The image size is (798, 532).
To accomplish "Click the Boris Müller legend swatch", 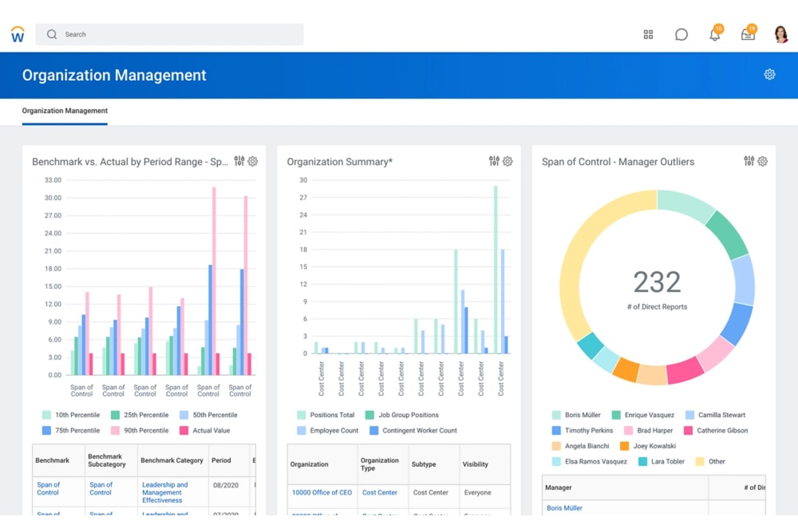I will coord(556,415).
